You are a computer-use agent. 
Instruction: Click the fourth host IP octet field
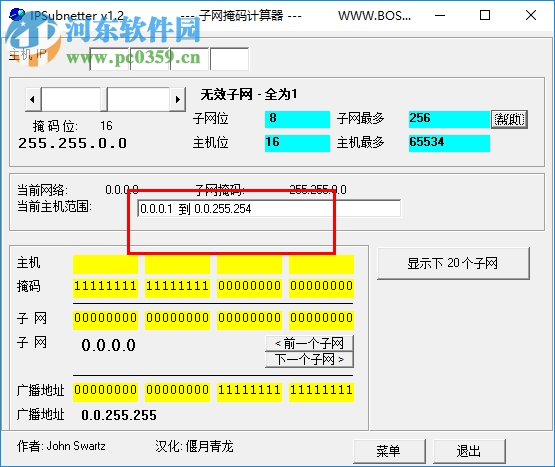coord(229,59)
